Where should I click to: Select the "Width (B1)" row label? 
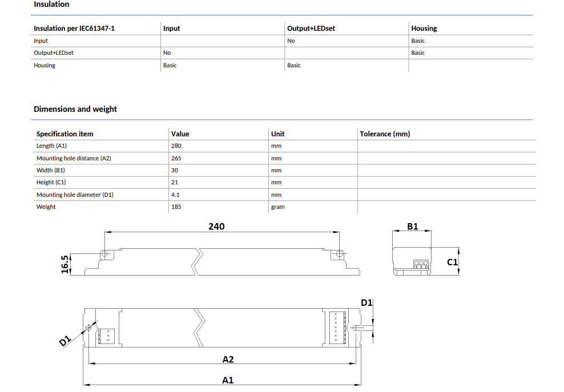tap(51, 171)
